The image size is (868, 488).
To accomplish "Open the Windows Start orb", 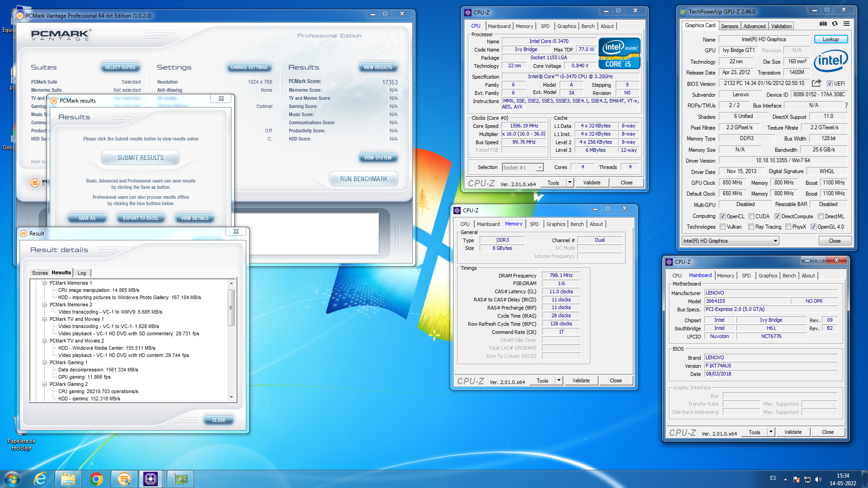I will [x=12, y=479].
